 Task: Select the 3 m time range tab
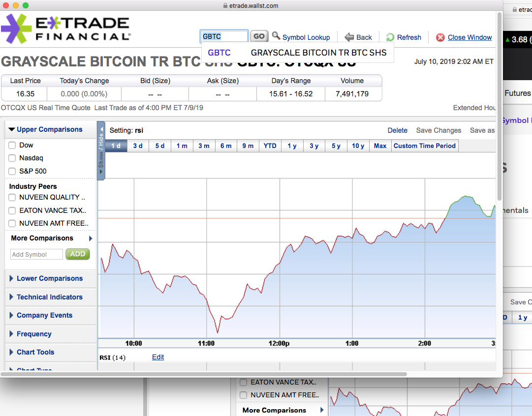tap(204, 146)
